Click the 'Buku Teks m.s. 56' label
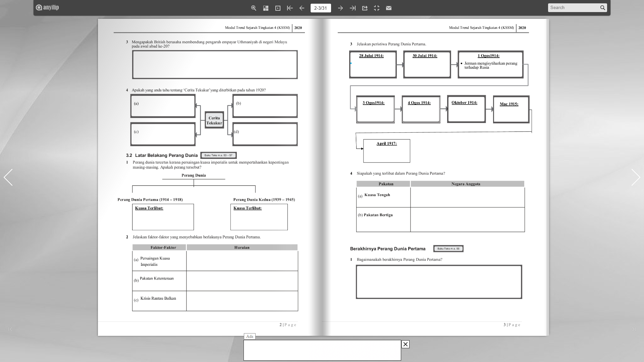The width and height of the screenshot is (644, 362). (x=448, y=249)
